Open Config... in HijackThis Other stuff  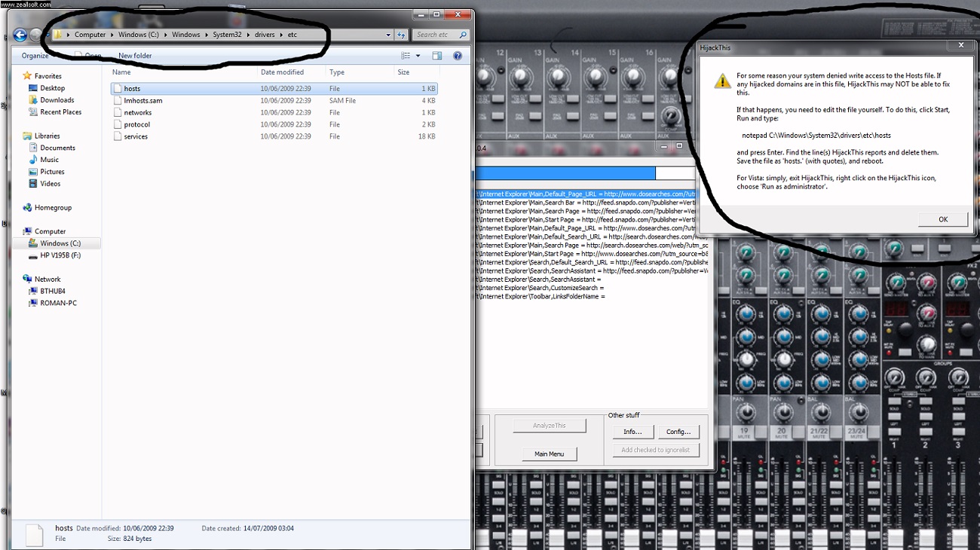coord(678,432)
